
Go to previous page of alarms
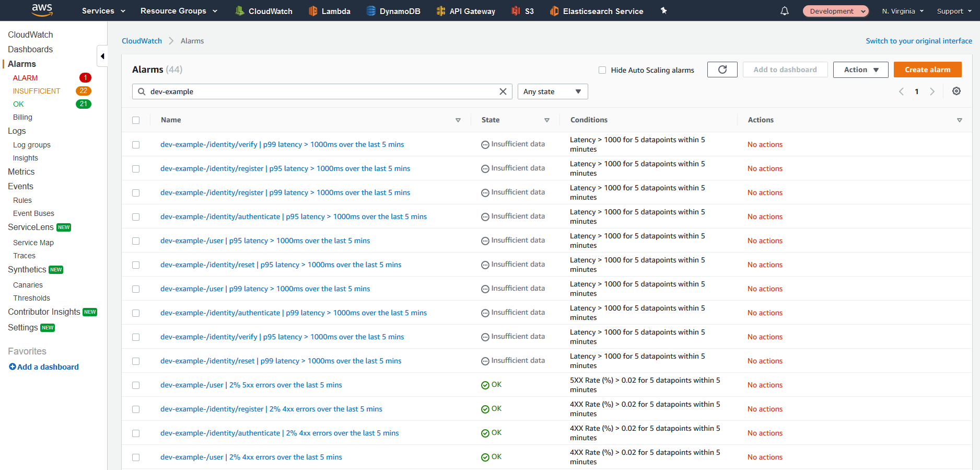coord(901,91)
